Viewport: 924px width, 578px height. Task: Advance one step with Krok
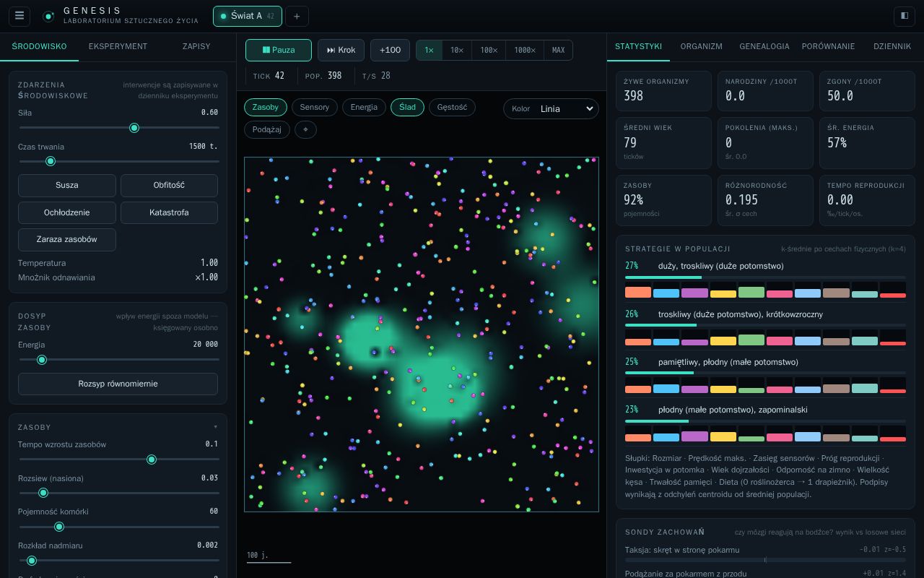pos(341,50)
